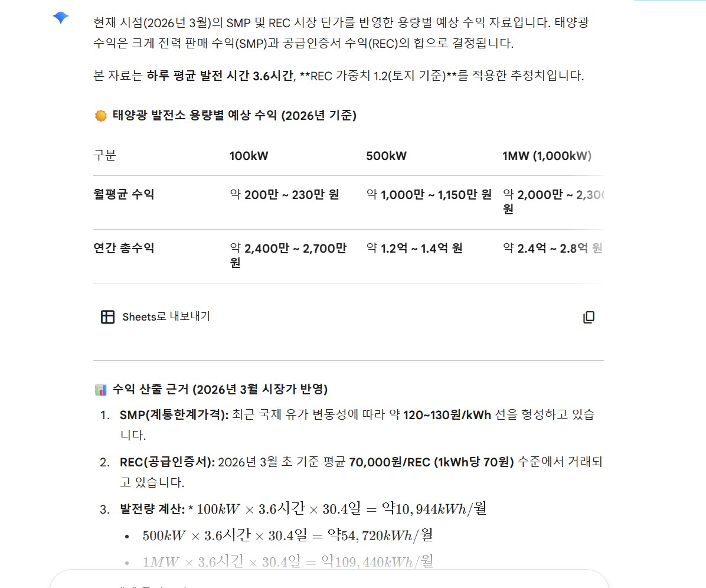Screen dimensions: 706x588
Task: Click the '구분' table header cell
Action: (105, 156)
